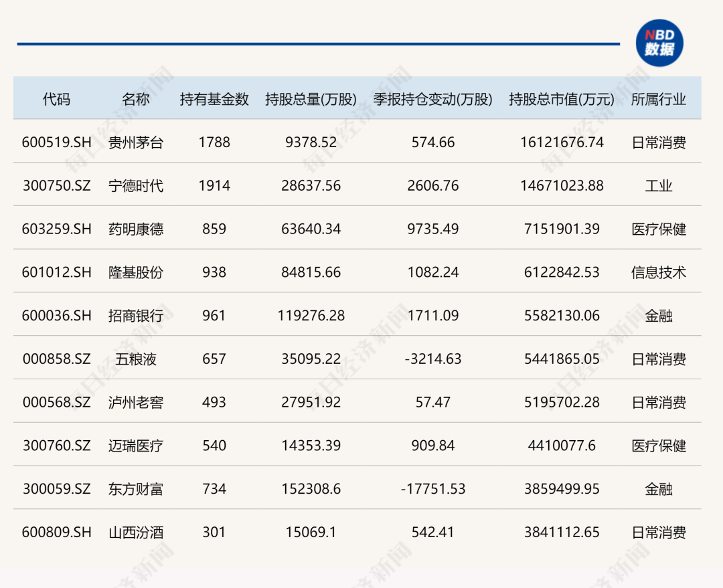Click holdings value 63640.34

tap(311, 229)
